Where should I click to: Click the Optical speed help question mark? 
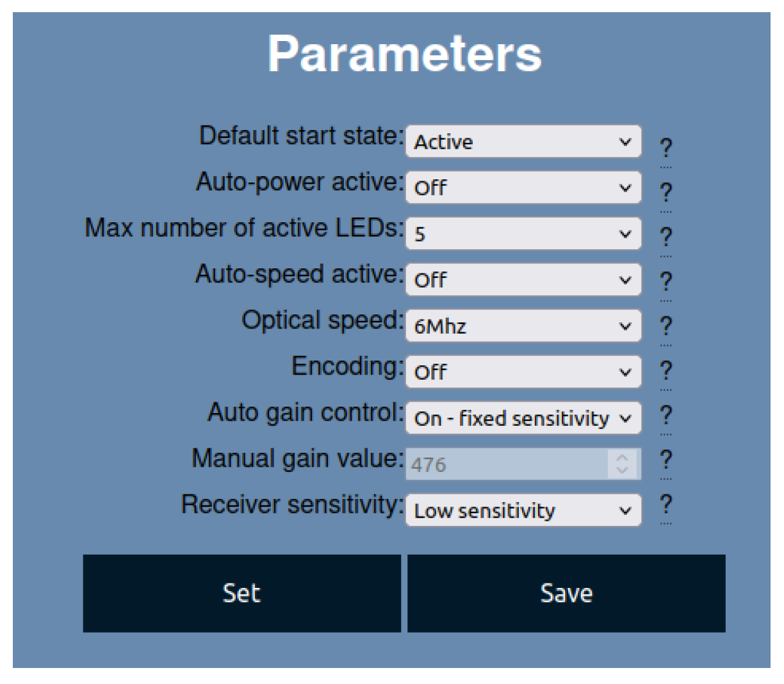666,326
